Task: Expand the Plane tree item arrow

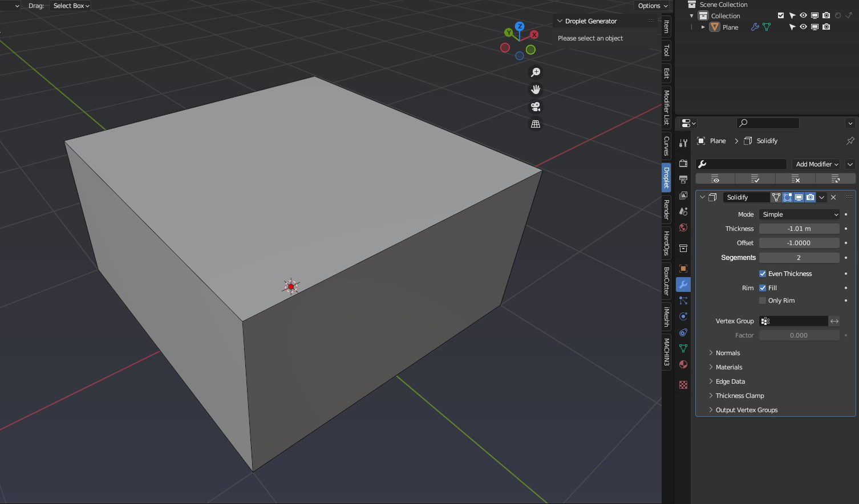Action: pos(703,27)
